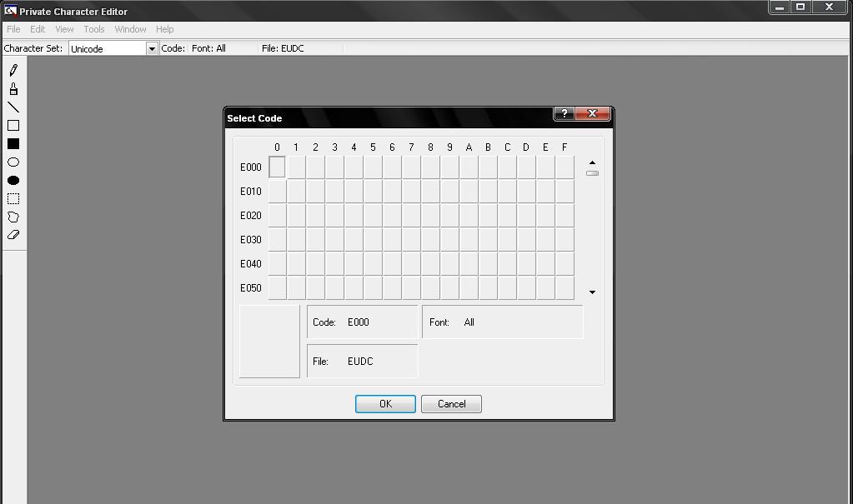Open the Window menu

click(x=130, y=29)
